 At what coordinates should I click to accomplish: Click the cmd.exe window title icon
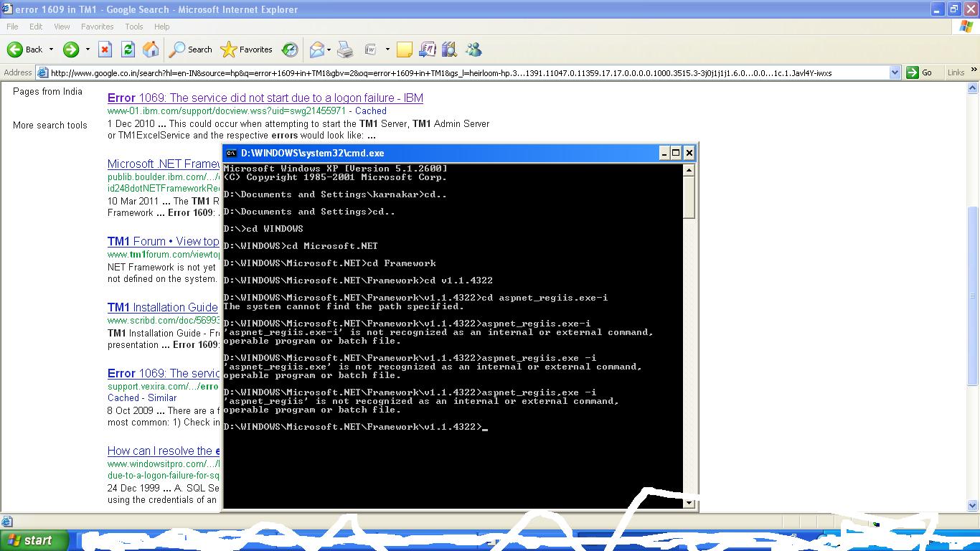pos(231,153)
